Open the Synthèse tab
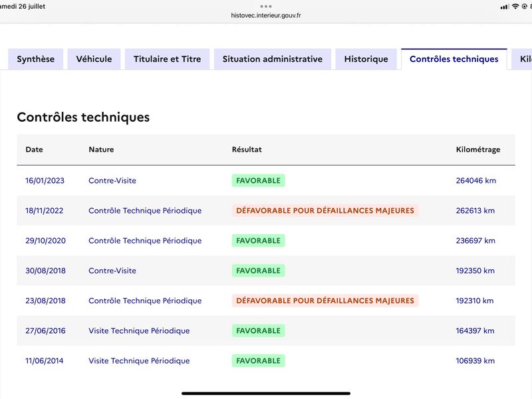 tap(36, 59)
